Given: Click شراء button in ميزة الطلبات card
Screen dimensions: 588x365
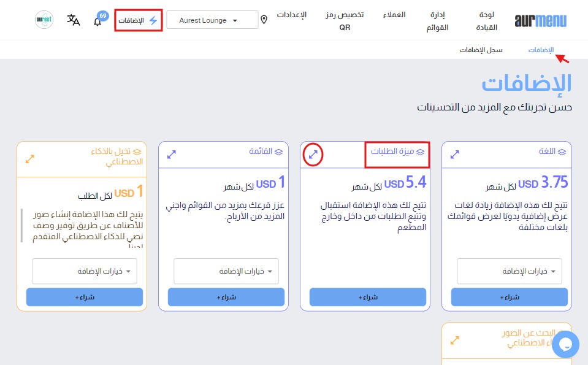Looking at the screenshot, I should pyautogui.click(x=368, y=297).
